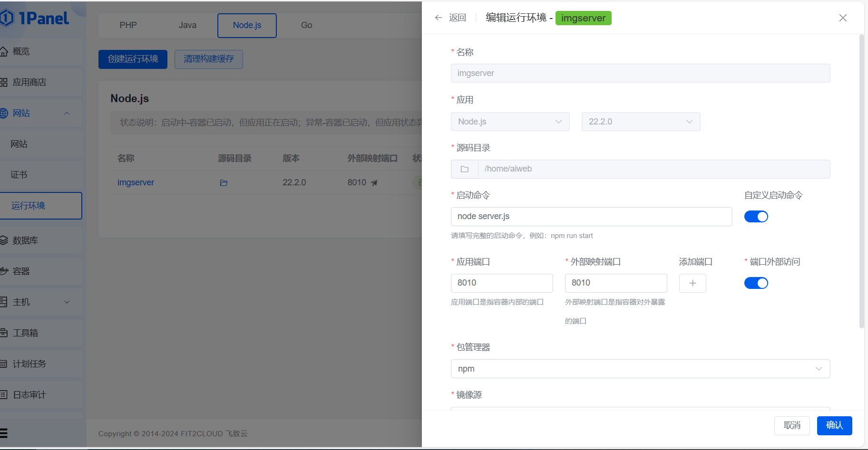Expand the 主机 host menu chevron
Viewport: 868px width, 450px height.
pos(67,302)
